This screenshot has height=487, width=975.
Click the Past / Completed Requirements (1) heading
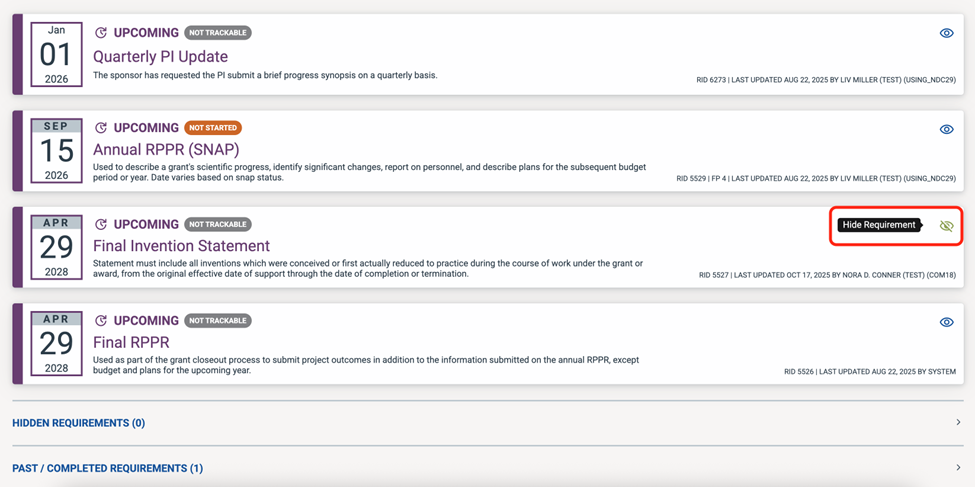107,468
